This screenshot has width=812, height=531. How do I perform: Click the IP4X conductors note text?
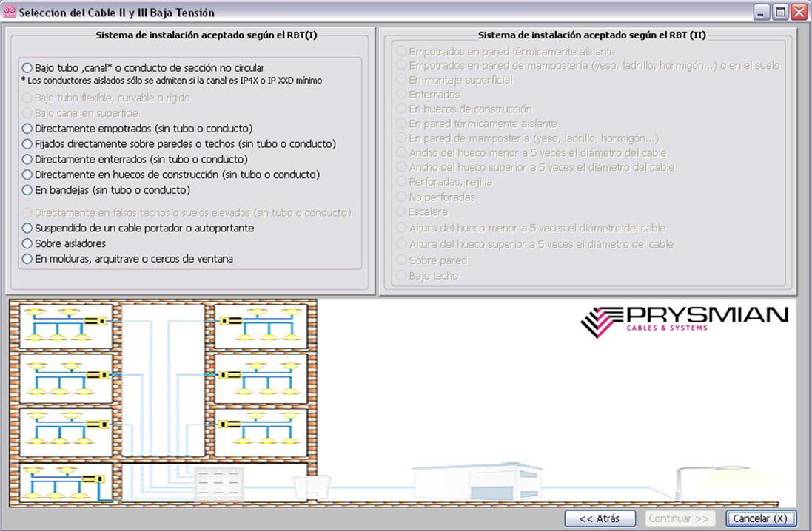coord(172,81)
